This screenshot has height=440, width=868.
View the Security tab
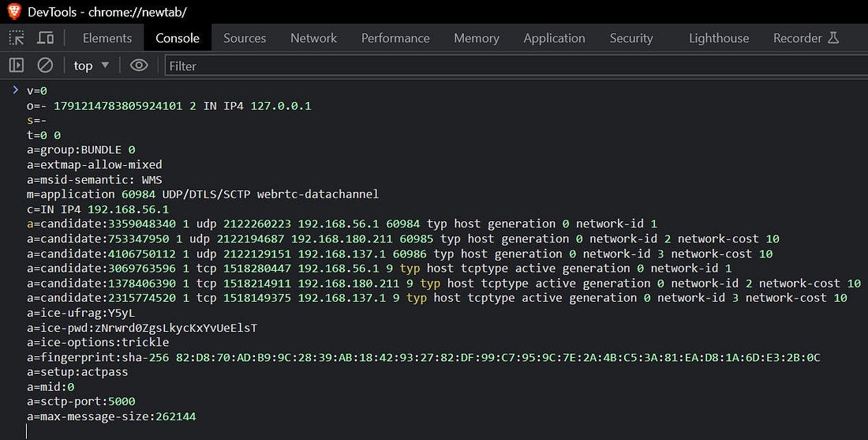[x=631, y=38]
